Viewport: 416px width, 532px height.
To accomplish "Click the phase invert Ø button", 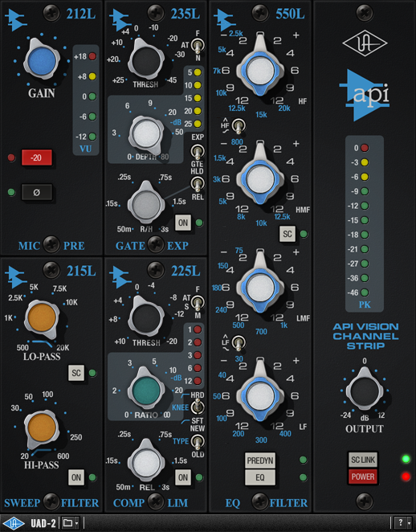I will [37, 192].
